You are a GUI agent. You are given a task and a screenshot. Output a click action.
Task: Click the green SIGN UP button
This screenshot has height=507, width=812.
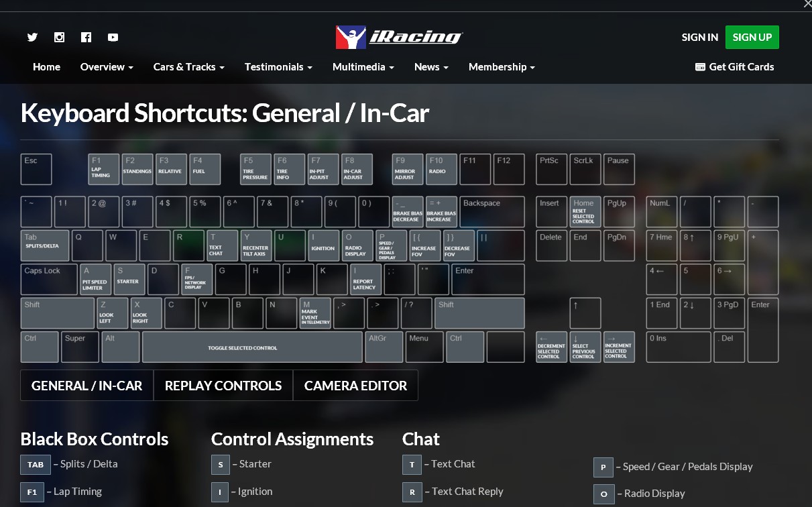pyautogui.click(x=752, y=38)
